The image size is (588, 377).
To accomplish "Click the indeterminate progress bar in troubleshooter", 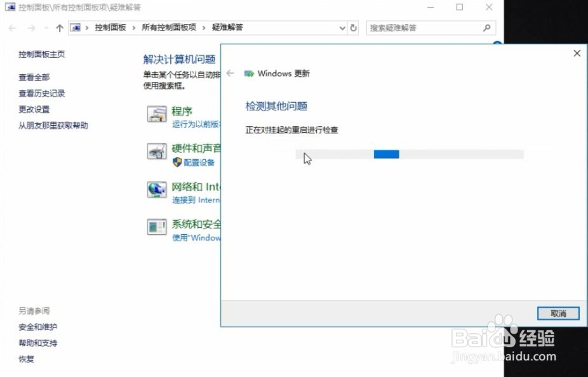I will click(x=410, y=154).
